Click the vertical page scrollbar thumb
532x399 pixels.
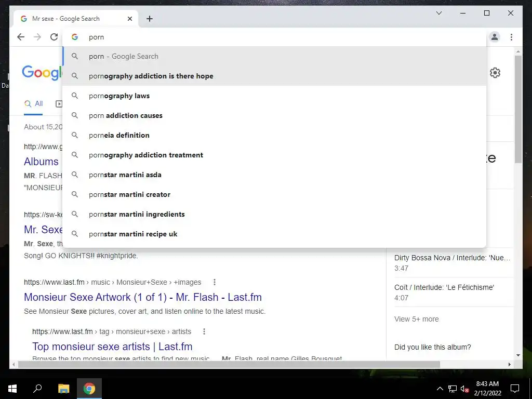pyautogui.click(x=518, y=109)
